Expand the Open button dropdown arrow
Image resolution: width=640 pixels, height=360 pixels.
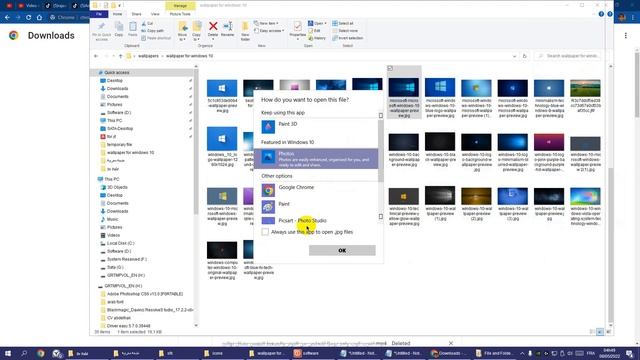pos(325,24)
